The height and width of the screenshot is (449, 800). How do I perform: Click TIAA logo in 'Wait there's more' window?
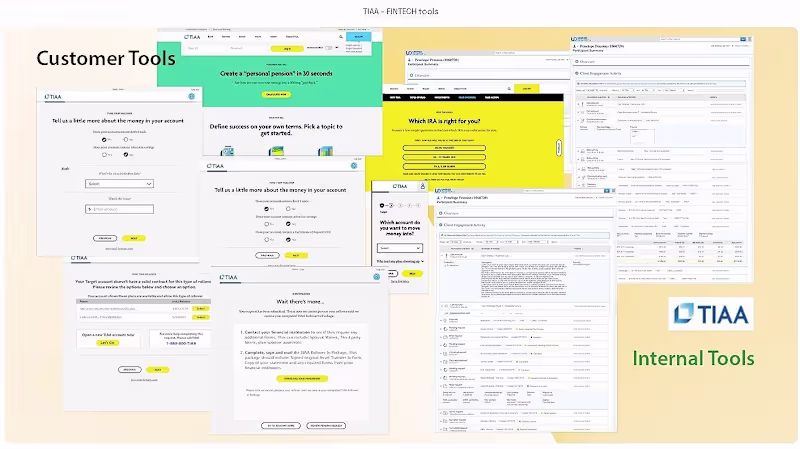[229, 277]
